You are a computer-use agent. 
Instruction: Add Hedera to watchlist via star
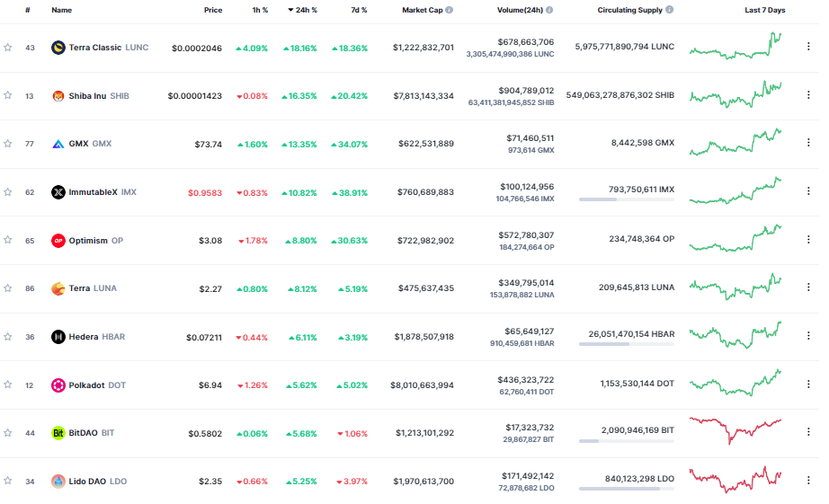[x=8, y=337]
